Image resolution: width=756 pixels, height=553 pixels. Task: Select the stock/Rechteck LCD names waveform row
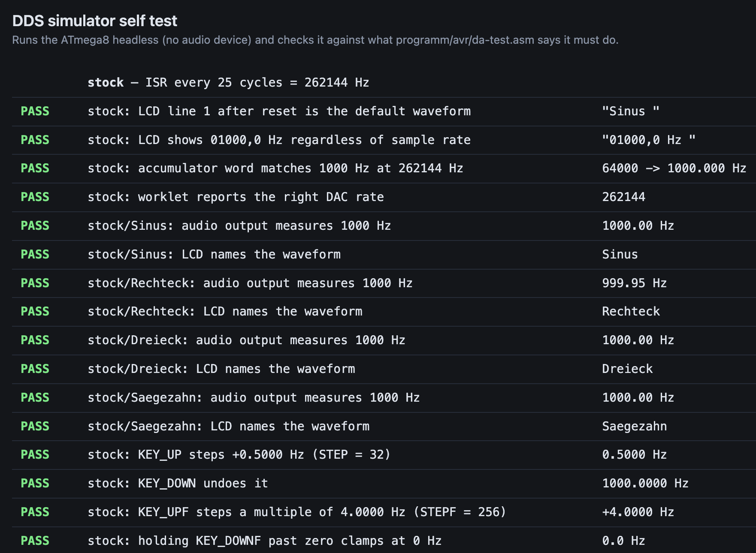pos(384,312)
